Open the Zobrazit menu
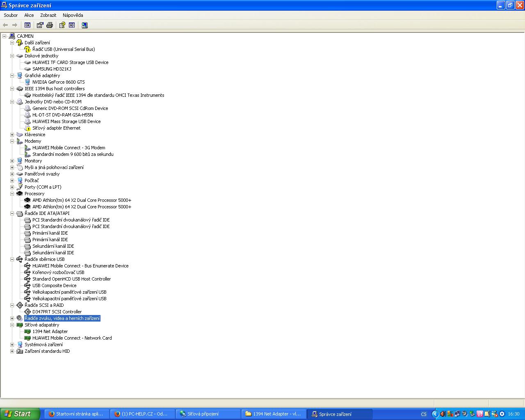 pos(48,15)
